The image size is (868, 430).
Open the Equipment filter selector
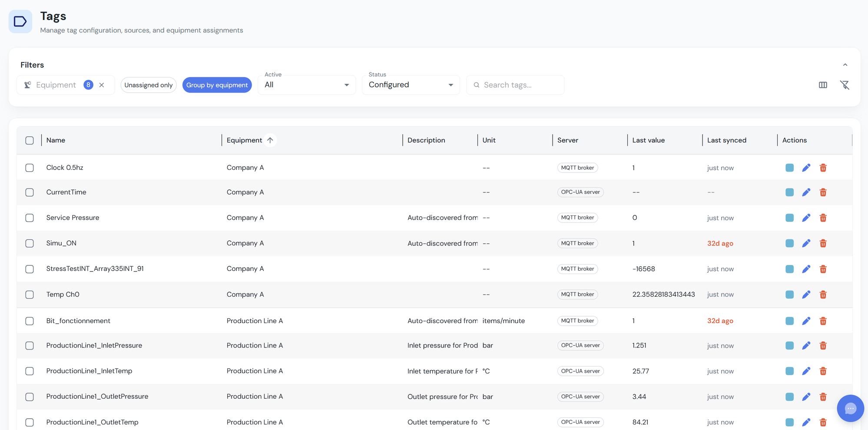(x=66, y=85)
